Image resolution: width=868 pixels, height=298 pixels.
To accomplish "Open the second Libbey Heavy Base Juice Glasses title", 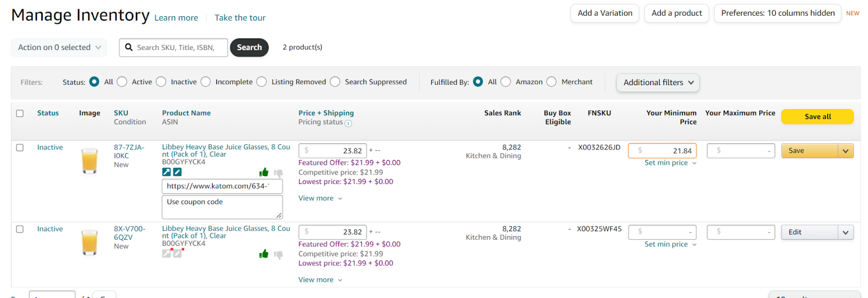I will point(226,232).
